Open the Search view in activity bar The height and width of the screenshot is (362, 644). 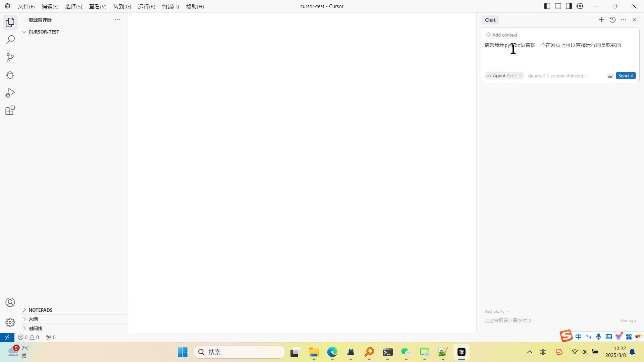(10, 40)
